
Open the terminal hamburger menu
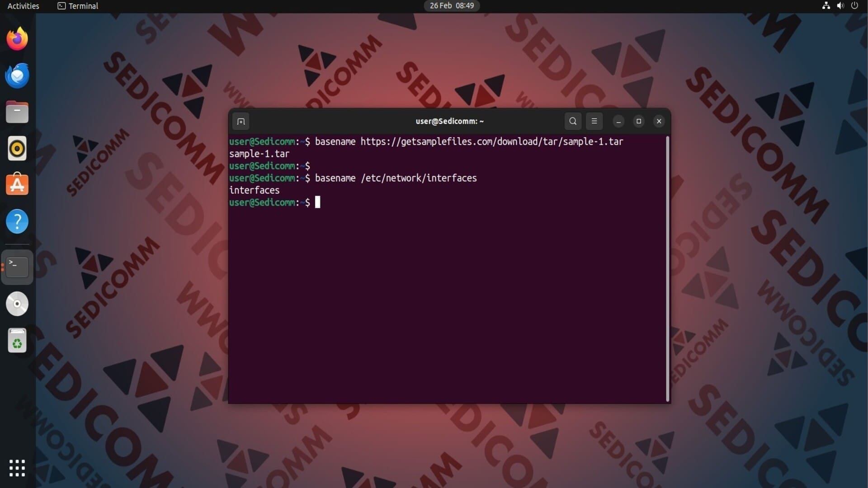tap(594, 121)
